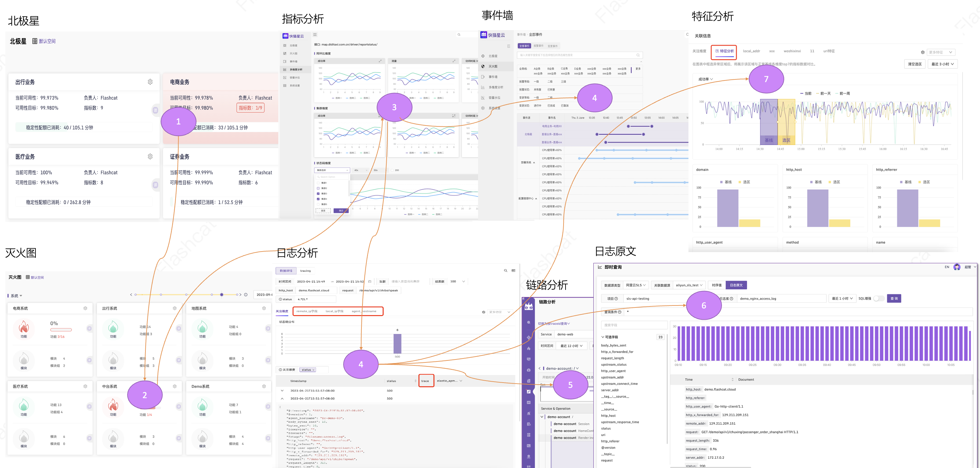The width and height of the screenshot is (980, 468).
Task: Open gear icon beside 更多特征 in 特征分析
Action: point(923,53)
